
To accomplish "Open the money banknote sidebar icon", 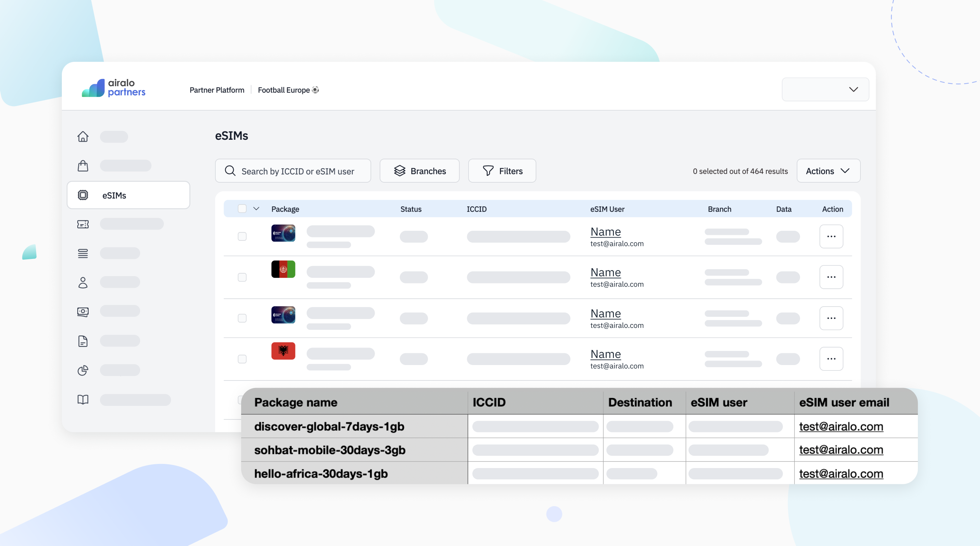I will click(83, 312).
